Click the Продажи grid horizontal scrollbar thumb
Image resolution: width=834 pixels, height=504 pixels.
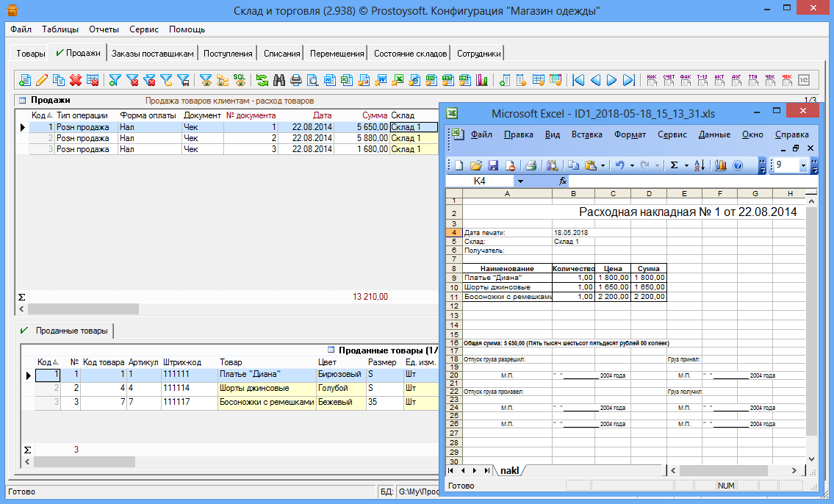(x=83, y=309)
